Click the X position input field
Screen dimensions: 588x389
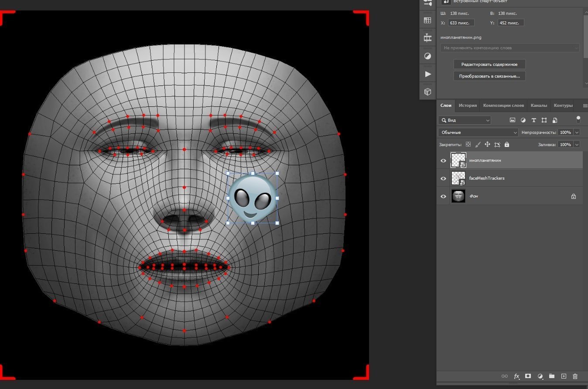click(x=461, y=23)
